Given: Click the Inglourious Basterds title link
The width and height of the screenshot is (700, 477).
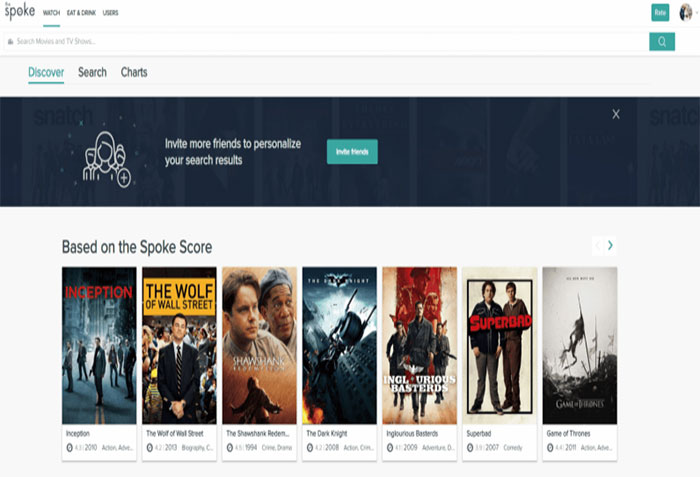Looking at the screenshot, I should pyautogui.click(x=412, y=434).
